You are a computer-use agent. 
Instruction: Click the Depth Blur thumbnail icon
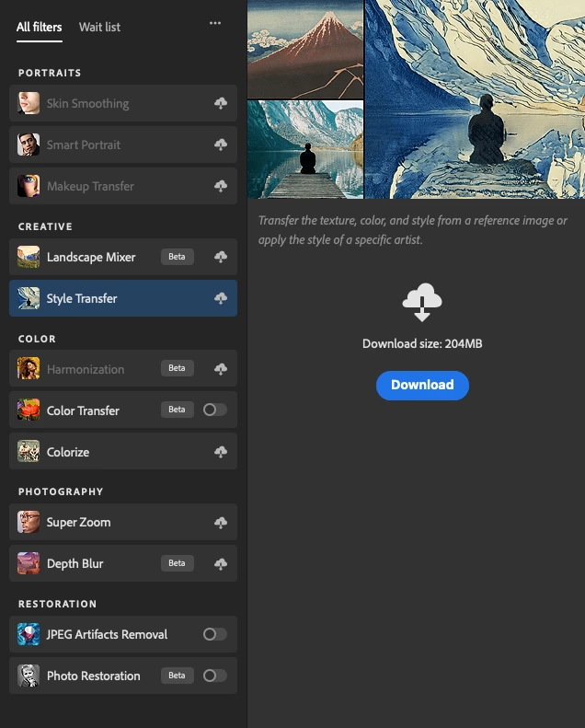29,563
